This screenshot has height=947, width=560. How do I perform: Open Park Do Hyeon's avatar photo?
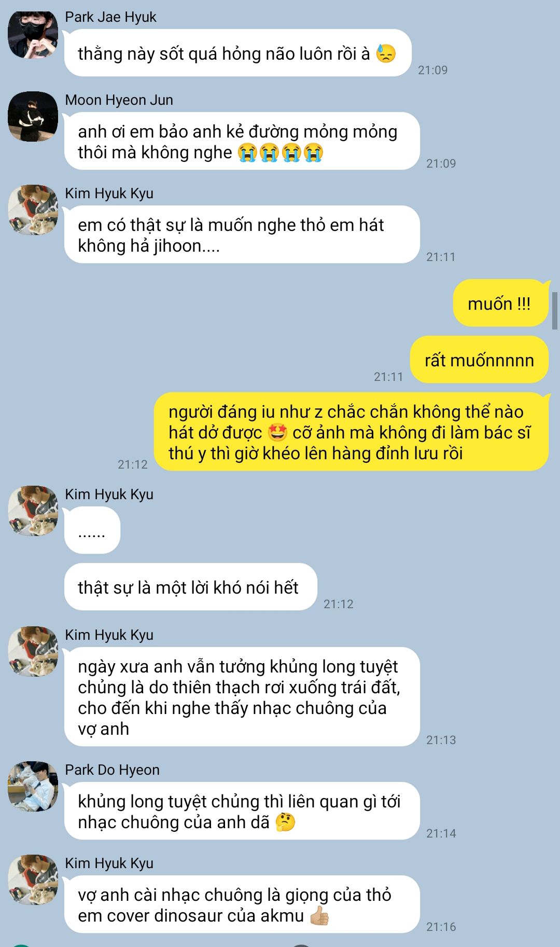[33, 786]
